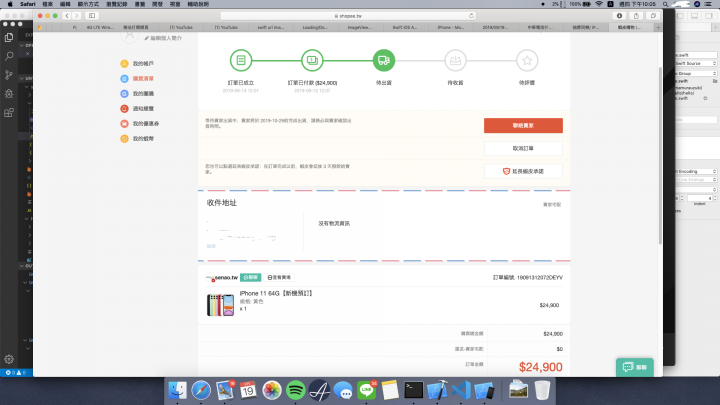The image size is (720, 405).
Task: Click the extend Shopee guarantee shield button
Action: 523,171
